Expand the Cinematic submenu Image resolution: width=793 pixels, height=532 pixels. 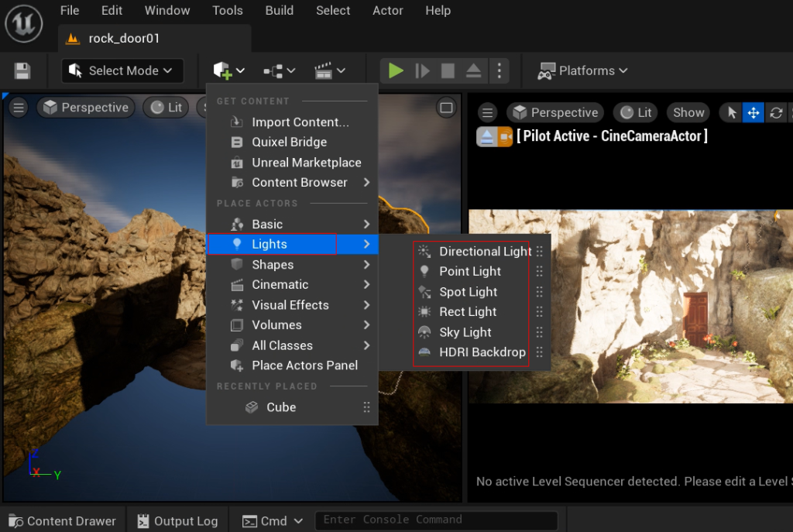click(292, 285)
